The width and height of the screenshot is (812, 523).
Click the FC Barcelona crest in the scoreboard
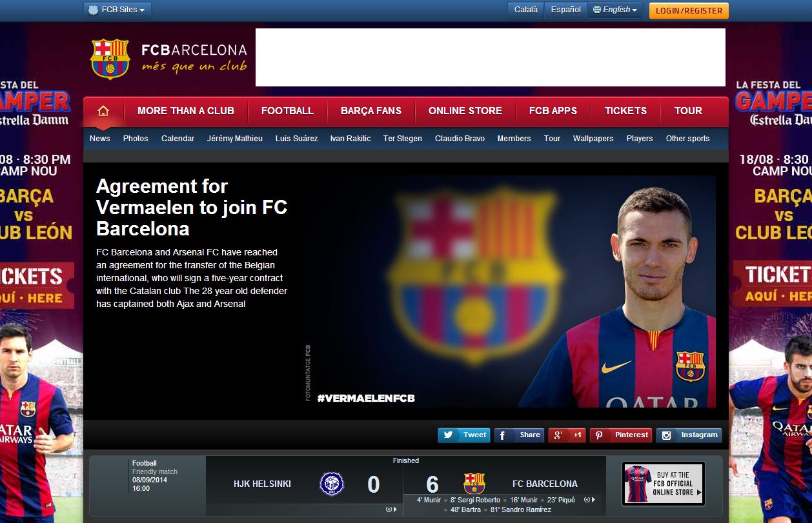[x=474, y=484]
